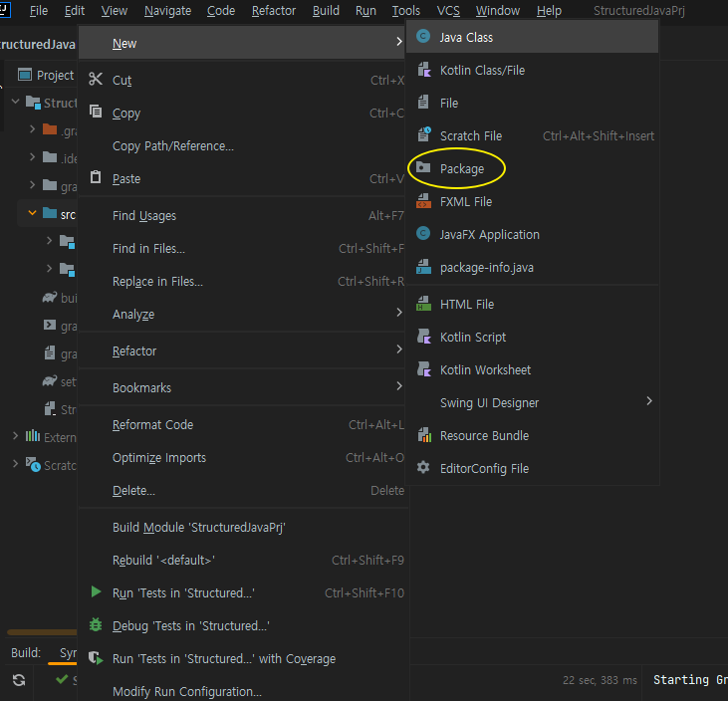
Task: Expand the .idea folder node
Action: [x=32, y=157]
